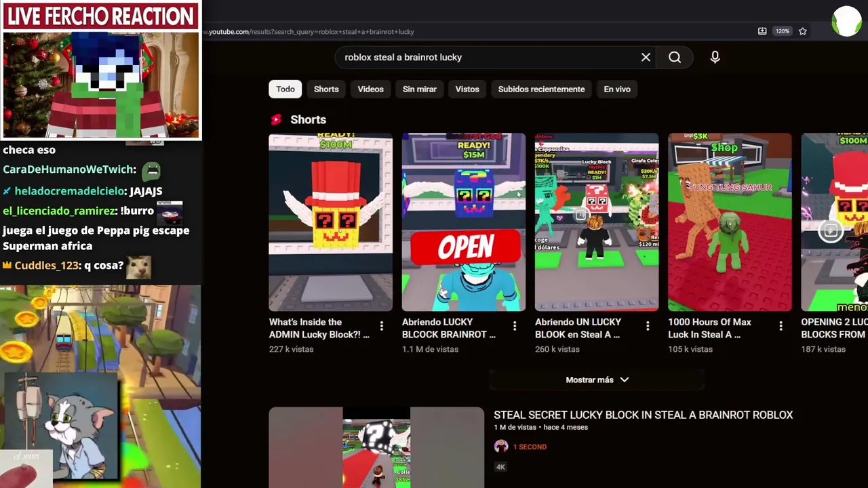Open options menu for '1000 Hours Of Max Luck' short
This screenshot has width=868, height=488.
[x=781, y=327]
